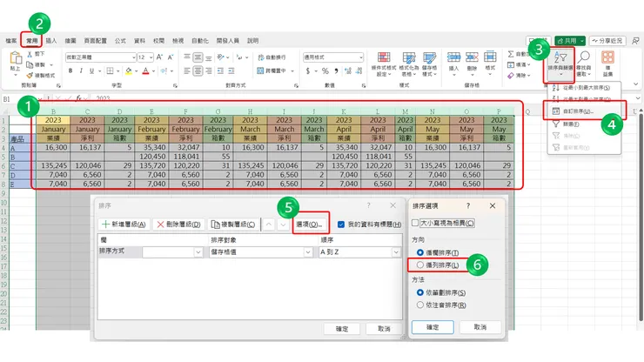Collapse the ribbon with chevron
Image resolution: width=644 pixels, height=362 pixels.
[636, 84]
